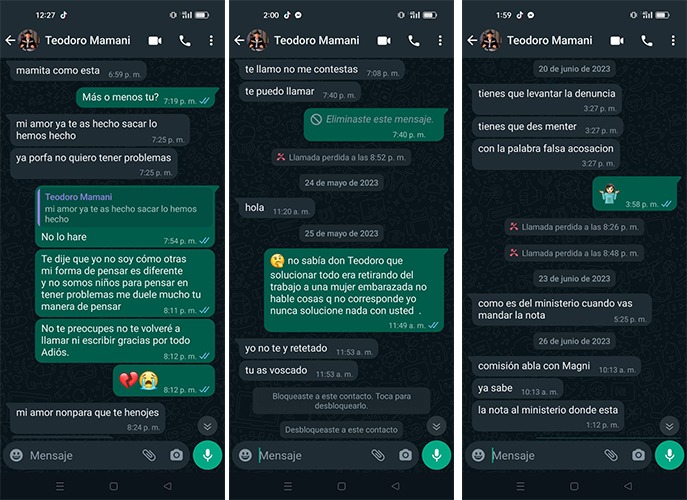687x500 pixels.
Task: Open camera icon in 12:27 message bar
Action: coord(176,455)
